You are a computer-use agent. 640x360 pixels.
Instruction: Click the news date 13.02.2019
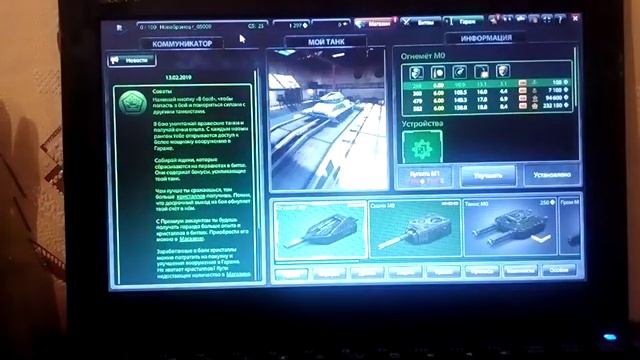point(178,77)
